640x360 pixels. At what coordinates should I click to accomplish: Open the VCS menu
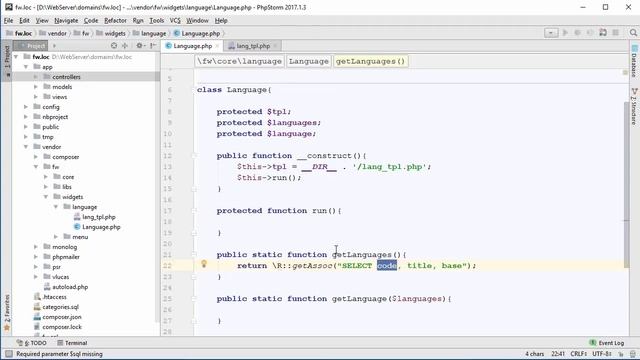(x=175, y=20)
